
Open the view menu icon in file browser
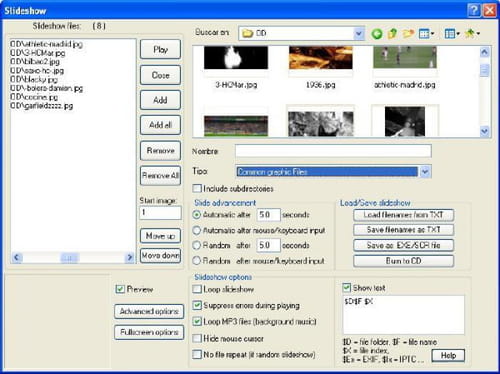pos(426,33)
